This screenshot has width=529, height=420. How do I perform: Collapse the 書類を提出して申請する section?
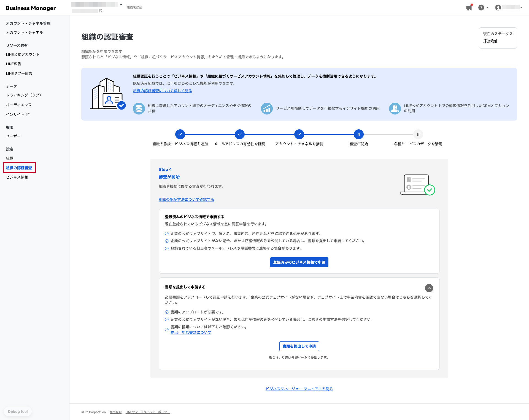pos(429,288)
